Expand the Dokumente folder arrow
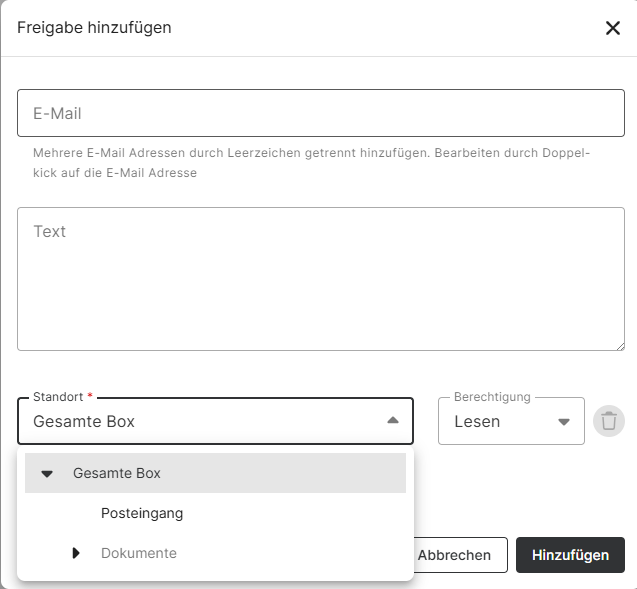 click(x=76, y=553)
